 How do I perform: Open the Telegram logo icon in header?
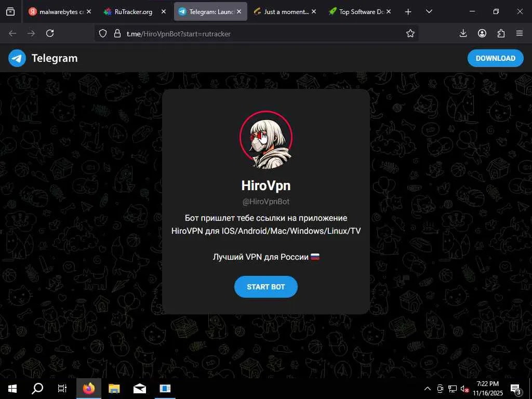point(17,58)
